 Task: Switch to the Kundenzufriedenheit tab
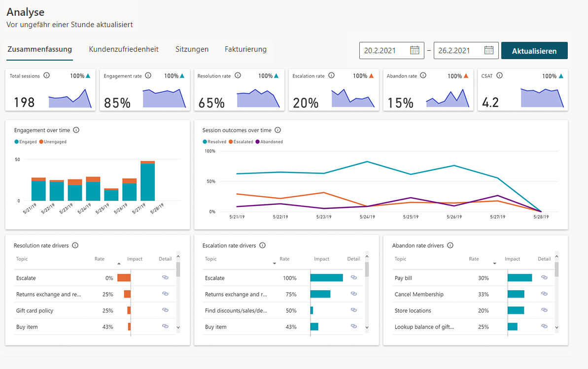(x=124, y=49)
